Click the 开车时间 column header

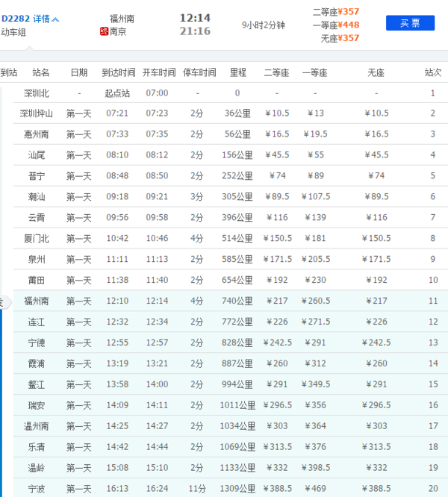[159, 72]
